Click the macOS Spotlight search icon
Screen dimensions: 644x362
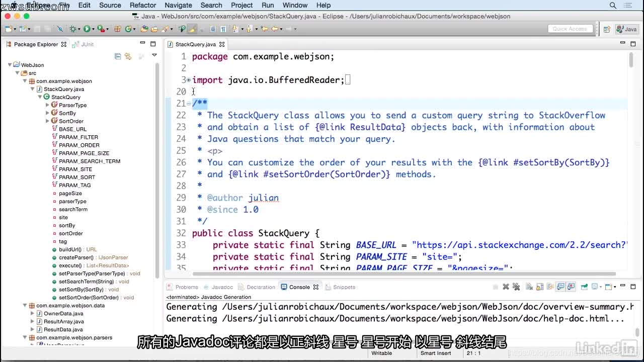tap(613, 5)
